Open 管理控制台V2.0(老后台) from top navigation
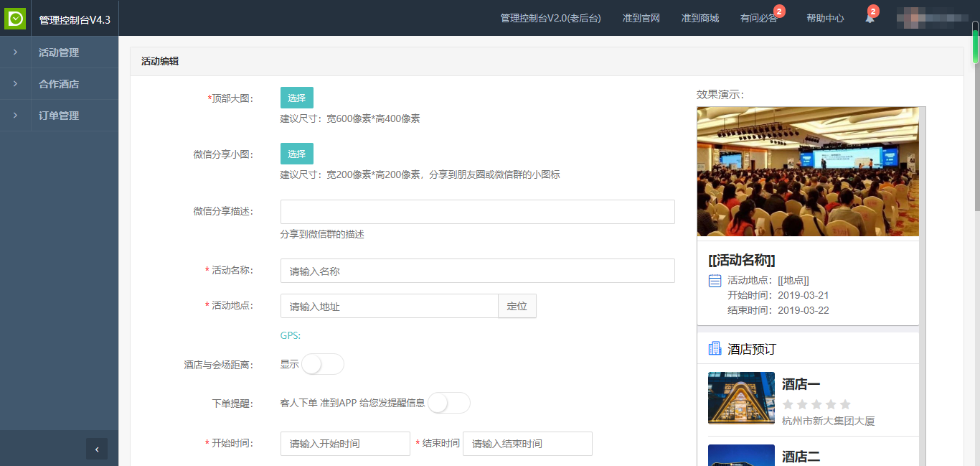 (550, 19)
